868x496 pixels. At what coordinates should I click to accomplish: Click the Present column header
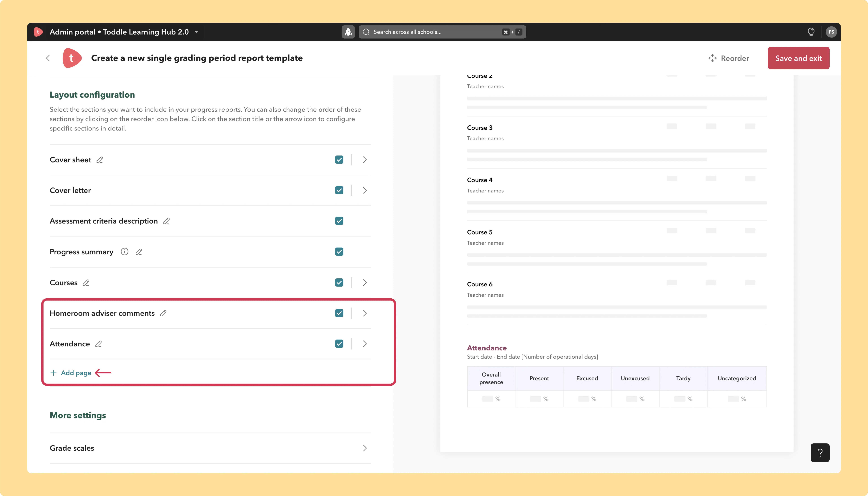pos(539,378)
